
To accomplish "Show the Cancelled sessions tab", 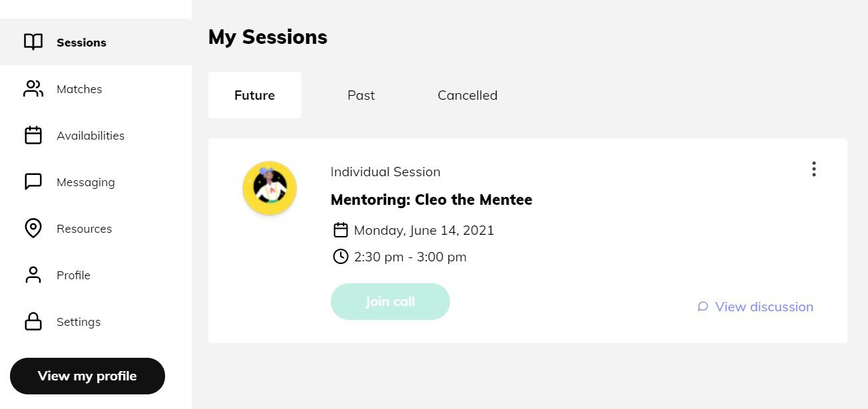I will 467,95.
